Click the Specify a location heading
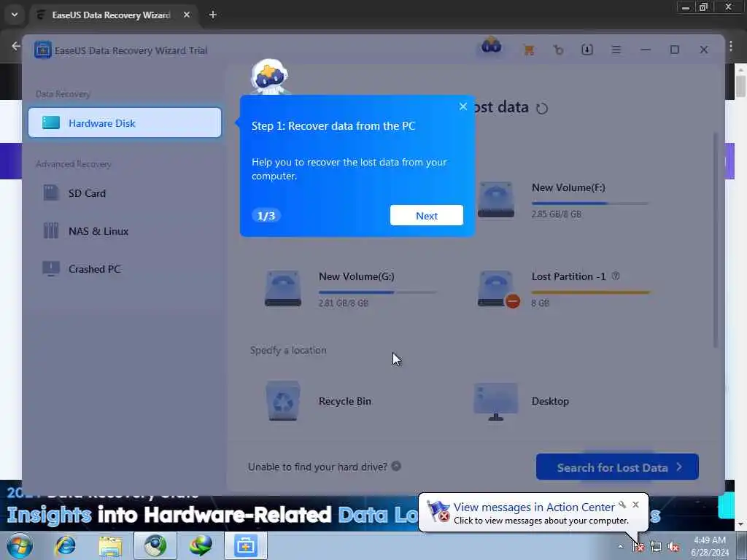747x560 pixels. pyautogui.click(x=288, y=350)
